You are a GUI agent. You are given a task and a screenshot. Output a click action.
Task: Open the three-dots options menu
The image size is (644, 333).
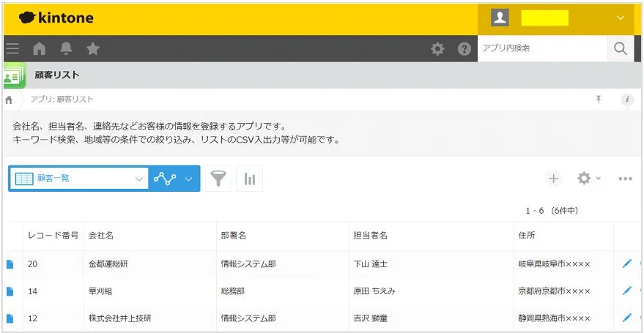point(625,179)
